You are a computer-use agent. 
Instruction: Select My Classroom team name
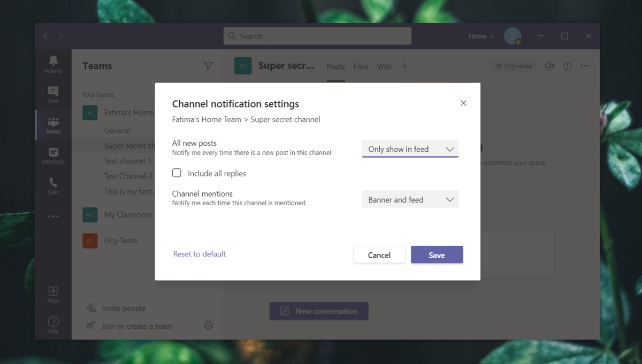pos(128,214)
